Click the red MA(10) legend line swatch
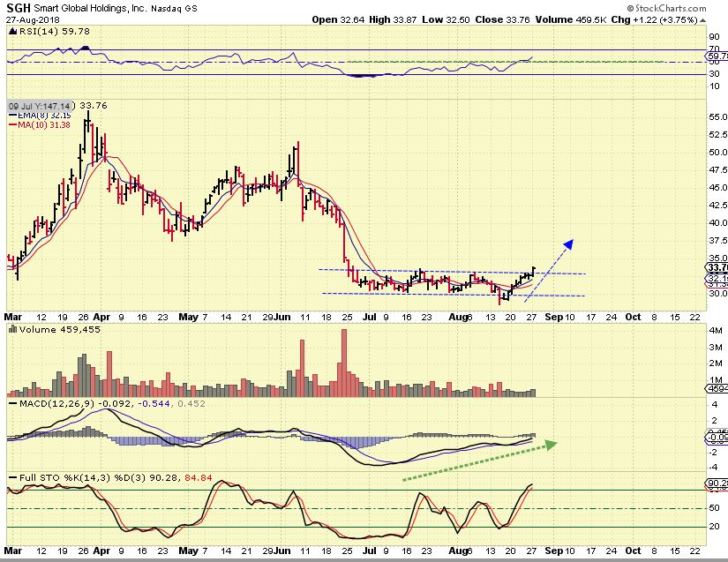Image resolution: width=728 pixels, height=562 pixels. pyautogui.click(x=13, y=124)
